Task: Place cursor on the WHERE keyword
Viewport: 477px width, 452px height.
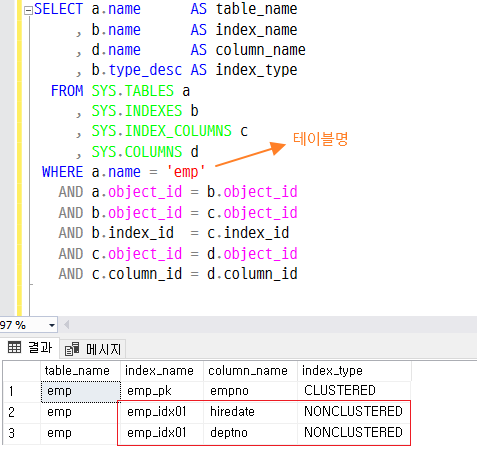Action: (62, 172)
